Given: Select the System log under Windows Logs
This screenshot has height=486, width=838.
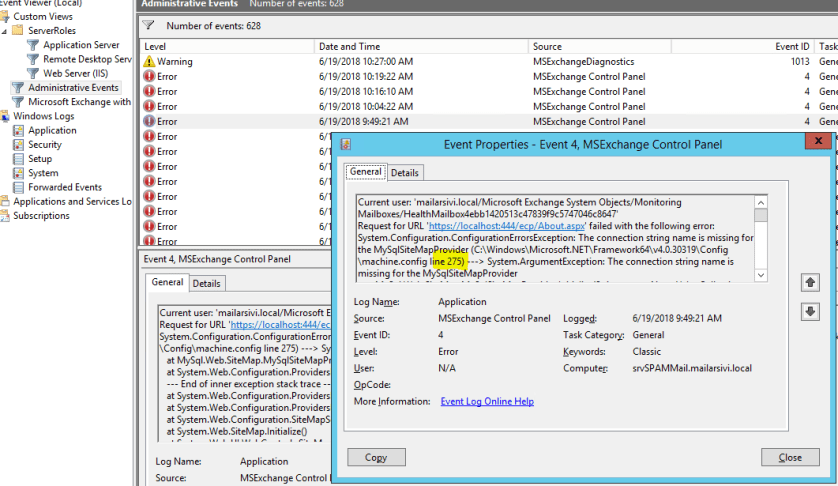Looking at the screenshot, I should point(42,173).
